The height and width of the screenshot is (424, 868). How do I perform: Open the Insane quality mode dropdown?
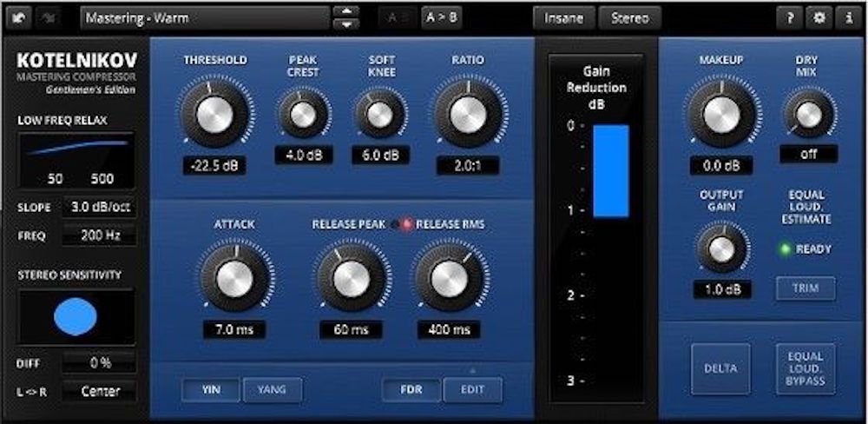564,17
